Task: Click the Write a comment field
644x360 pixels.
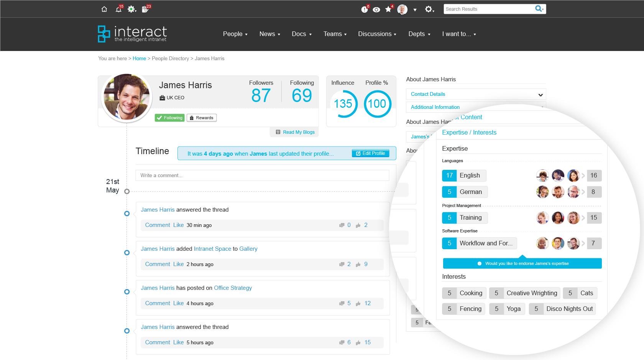Action: [x=262, y=175]
